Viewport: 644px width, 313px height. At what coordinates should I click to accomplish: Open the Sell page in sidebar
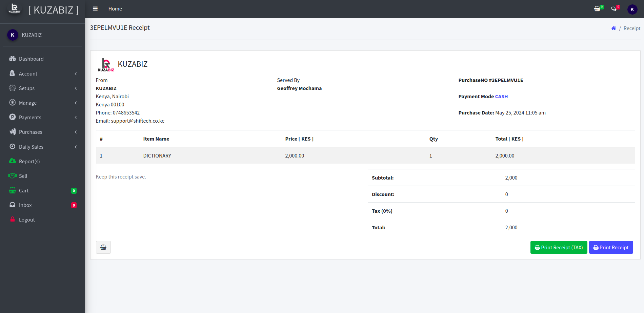tap(23, 176)
